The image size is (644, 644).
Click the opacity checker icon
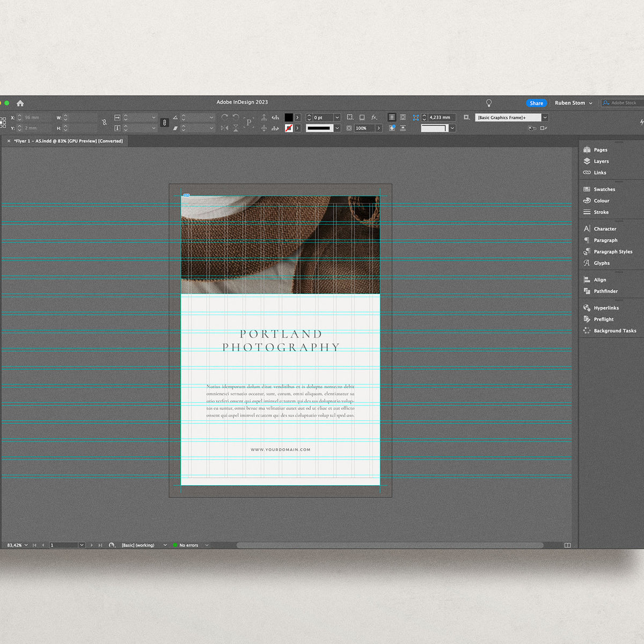click(x=349, y=128)
